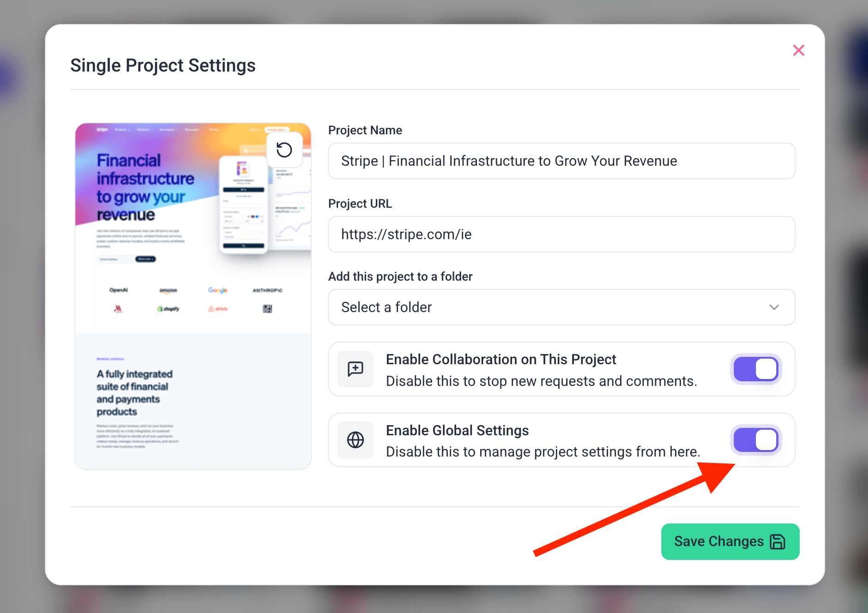Click the Add this project to a folder label
Image resolution: width=868 pixels, height=613 pixels.
point(400,276)
